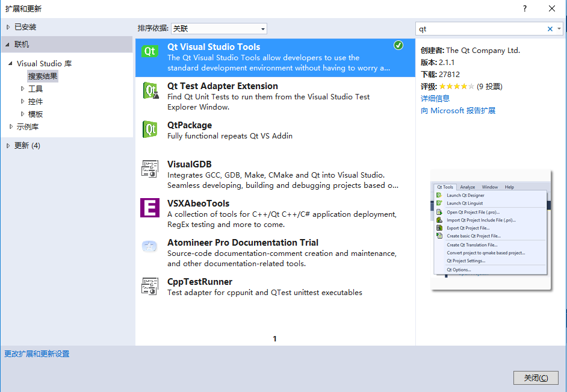Select the 示例库 category
Image resolution: width=567 pixels, height=392 pixels.
28,127
